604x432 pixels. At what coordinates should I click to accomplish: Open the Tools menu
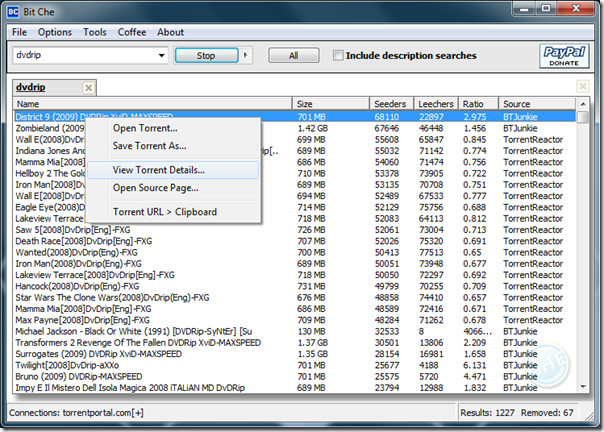click(94, 32)
